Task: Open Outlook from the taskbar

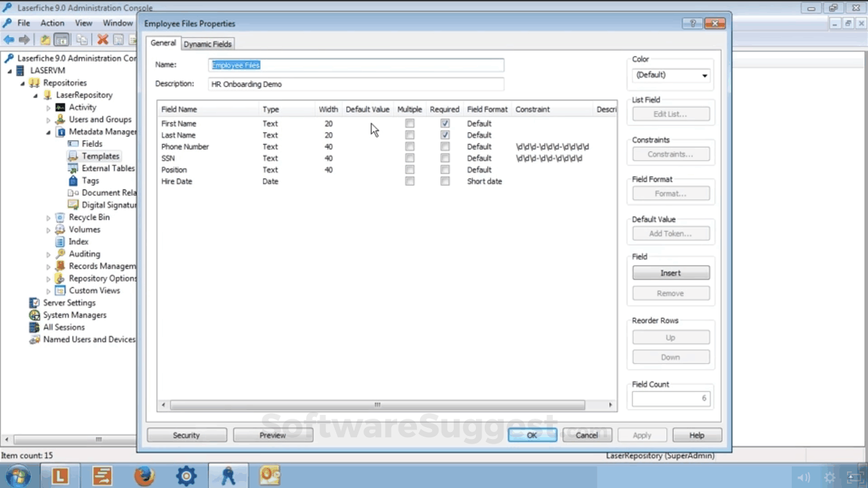Action: 270,475
